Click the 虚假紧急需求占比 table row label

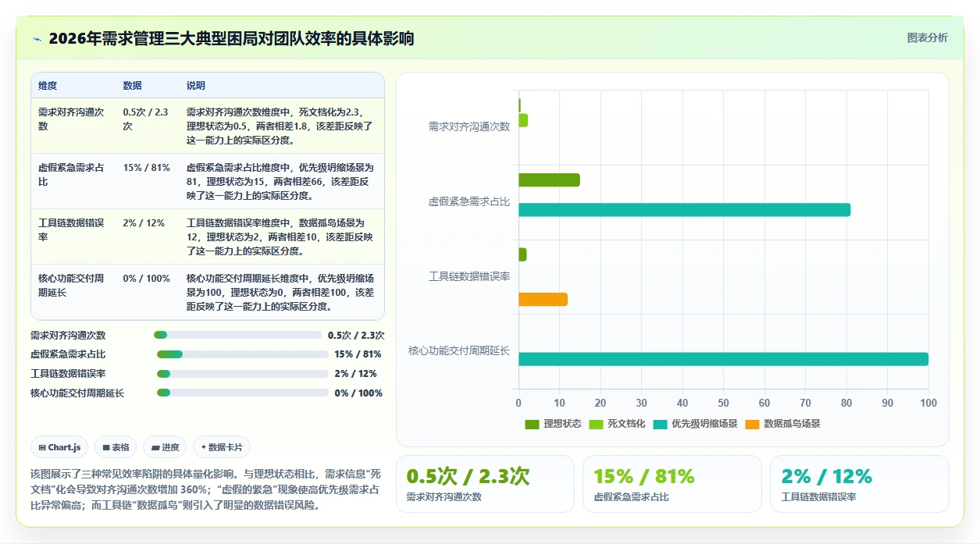click(x=71, y=175)
